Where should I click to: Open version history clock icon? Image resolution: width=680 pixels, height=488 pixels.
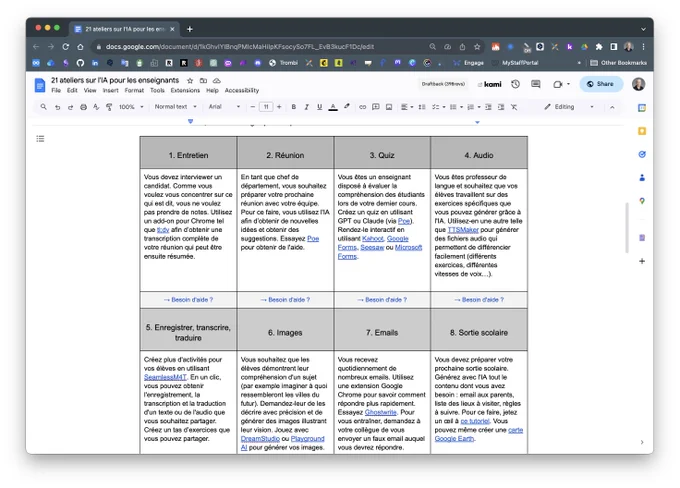click(515, 84)
